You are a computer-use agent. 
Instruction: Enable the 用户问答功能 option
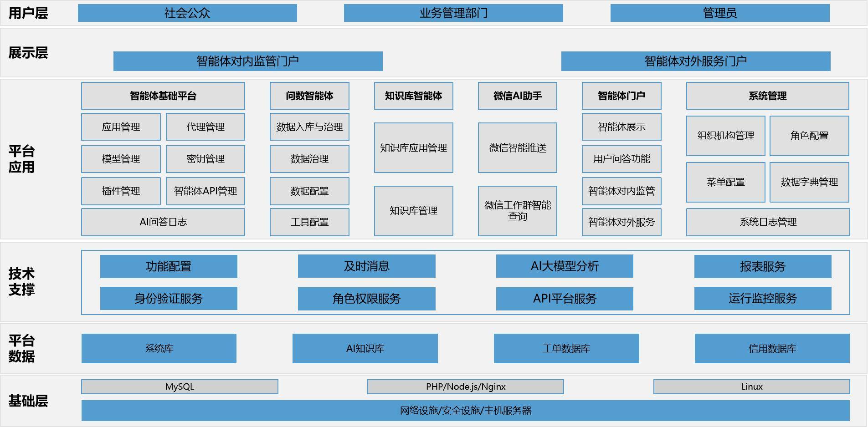coord(621,159)
